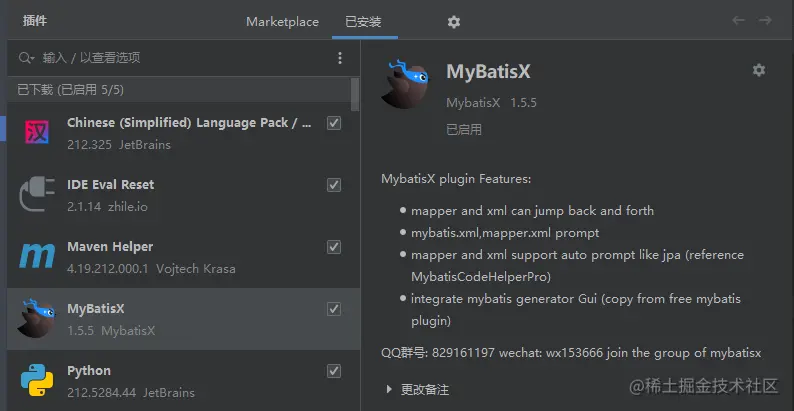Open MyBatisX plugin gear options in detail pane
This screenshot has width=794, height=411.
(x=759, y=70)
